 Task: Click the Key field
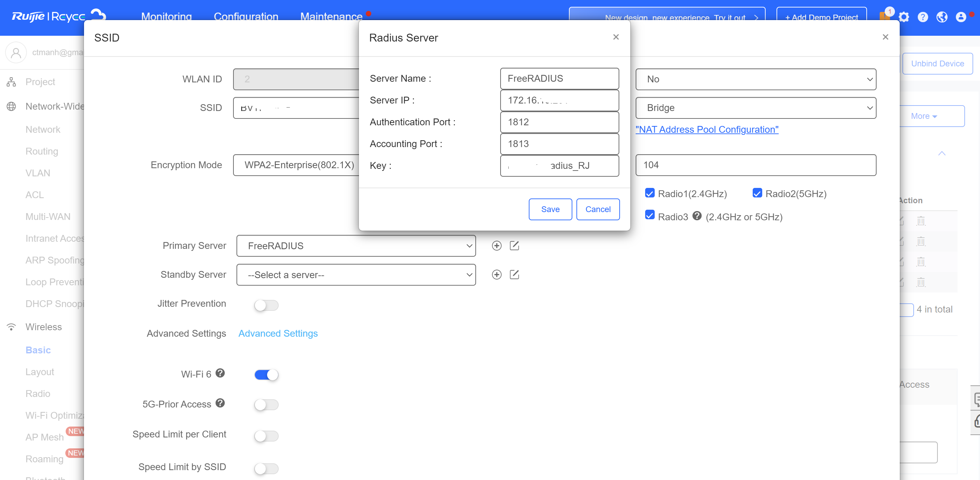(x=559, y=165)
